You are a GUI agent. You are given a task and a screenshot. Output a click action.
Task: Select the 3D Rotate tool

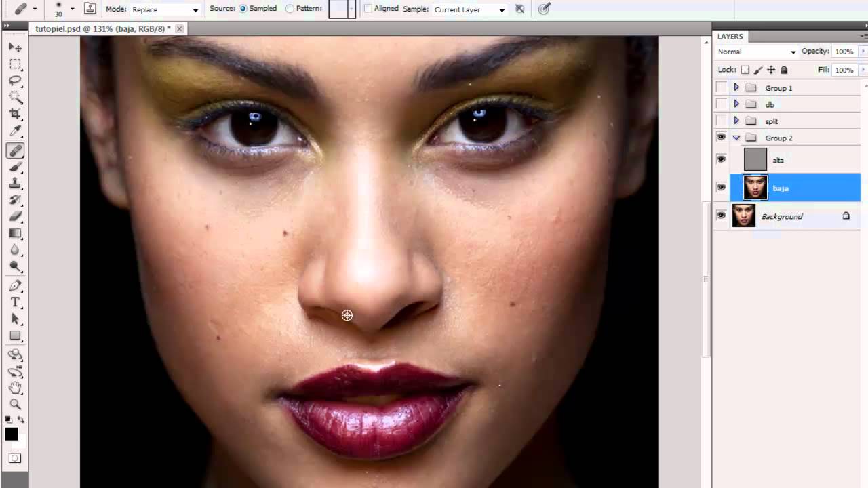click(15, 355)
